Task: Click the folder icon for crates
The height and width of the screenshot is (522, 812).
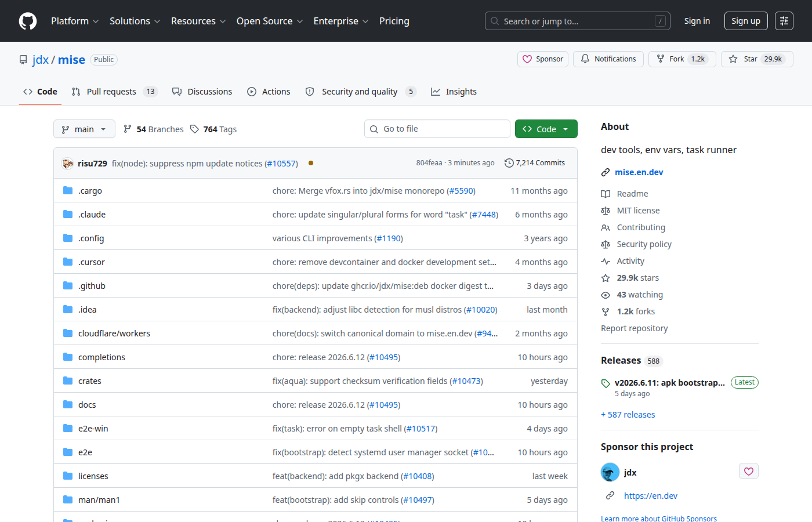Action: coord(68,380)
